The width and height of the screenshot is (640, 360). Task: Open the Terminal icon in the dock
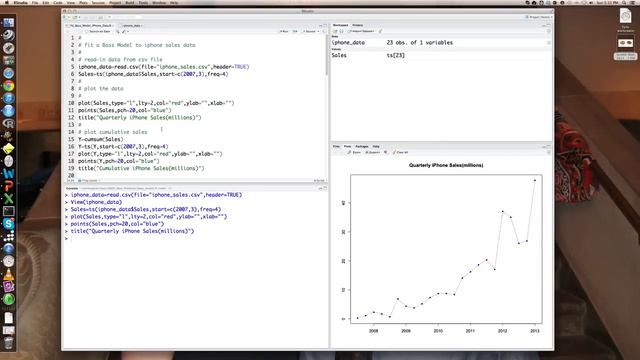pyautogui.click(x=9, y=211)
